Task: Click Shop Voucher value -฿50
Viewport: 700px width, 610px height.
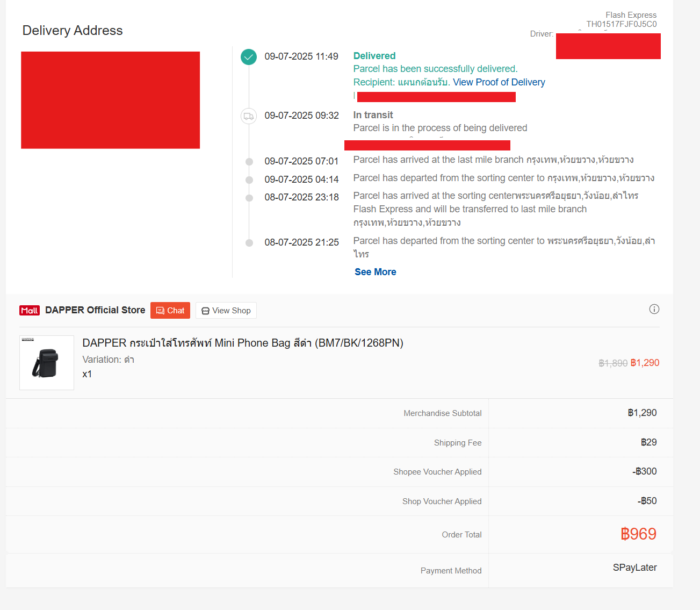Action: 647,501
